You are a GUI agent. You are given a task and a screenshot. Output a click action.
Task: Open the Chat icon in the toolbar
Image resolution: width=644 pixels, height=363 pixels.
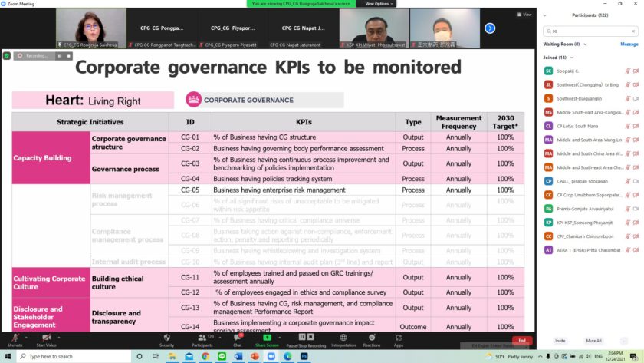238,337
